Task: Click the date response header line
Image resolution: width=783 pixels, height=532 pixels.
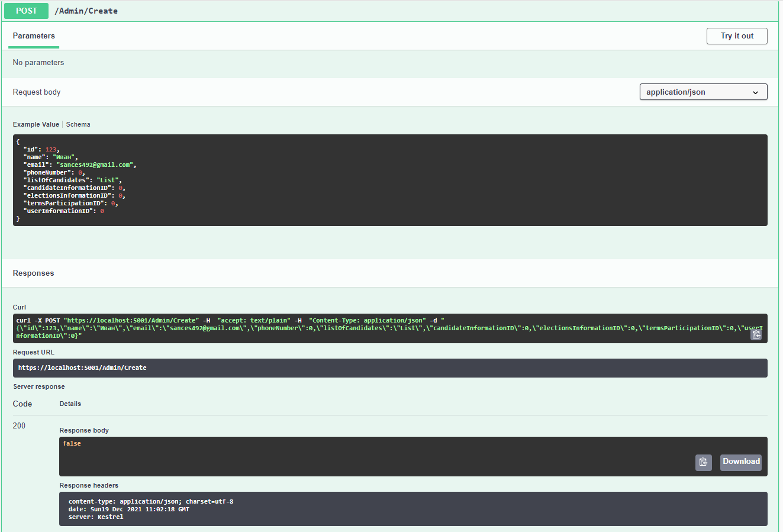Action: coord(129,509)
